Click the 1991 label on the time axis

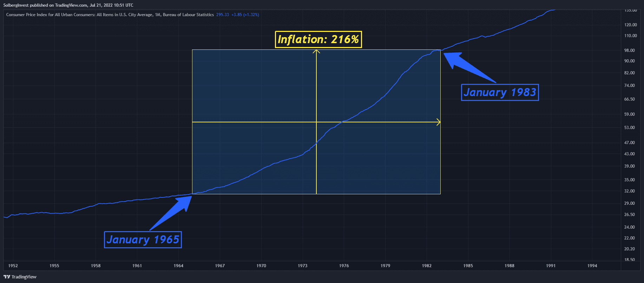click(551, 266)
